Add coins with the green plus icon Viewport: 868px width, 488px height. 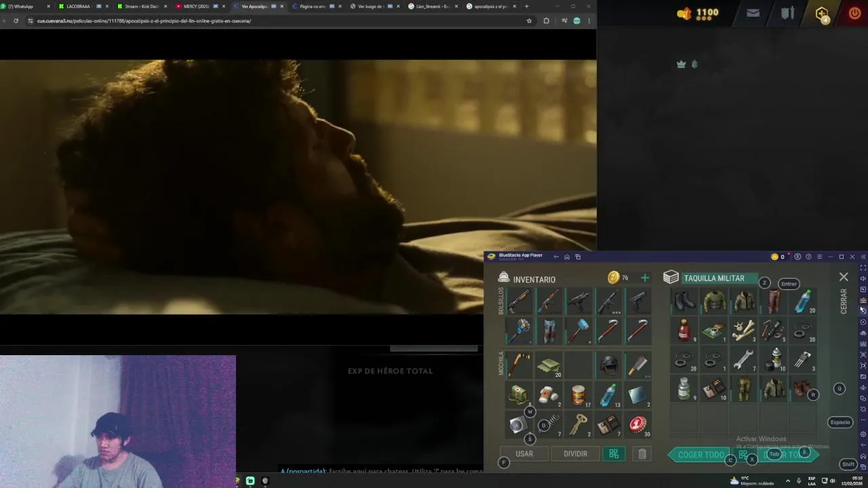tap(645, 278)
